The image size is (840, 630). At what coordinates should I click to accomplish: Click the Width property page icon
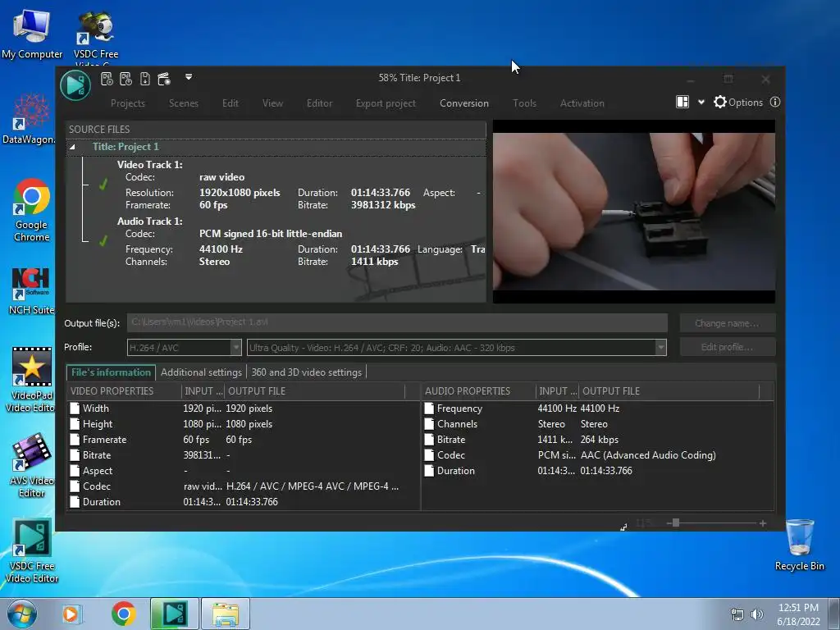(75, 409)
